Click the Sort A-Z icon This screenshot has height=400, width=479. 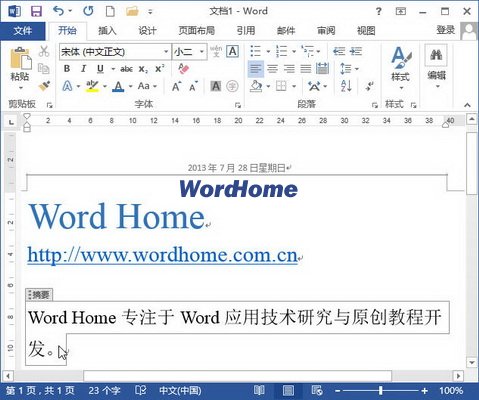346,86
